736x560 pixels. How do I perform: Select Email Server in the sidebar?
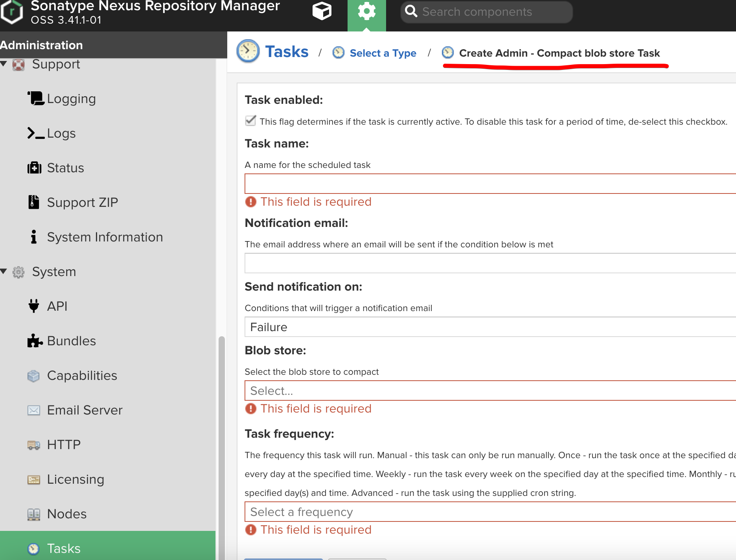point(85,410)
